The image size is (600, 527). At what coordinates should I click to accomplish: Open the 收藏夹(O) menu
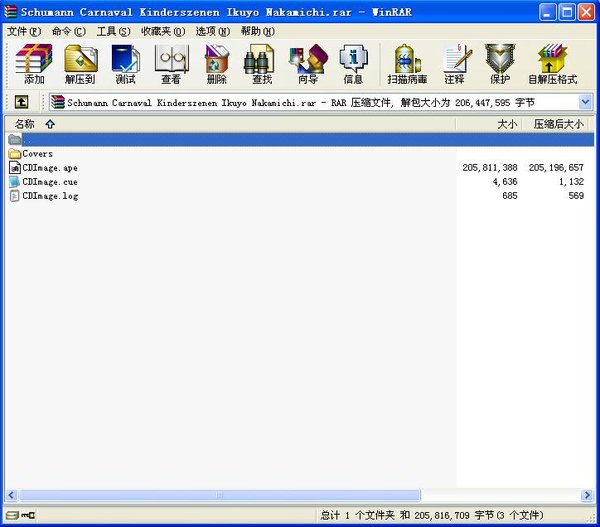(163, 31)
